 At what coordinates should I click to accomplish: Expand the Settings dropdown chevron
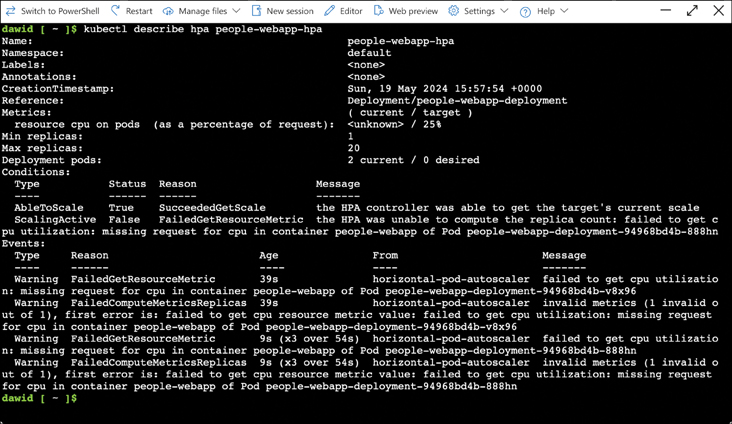coord(502,11)
